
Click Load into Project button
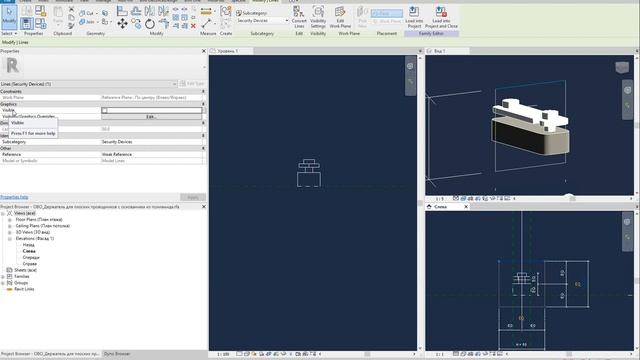[x=414, y=17]
